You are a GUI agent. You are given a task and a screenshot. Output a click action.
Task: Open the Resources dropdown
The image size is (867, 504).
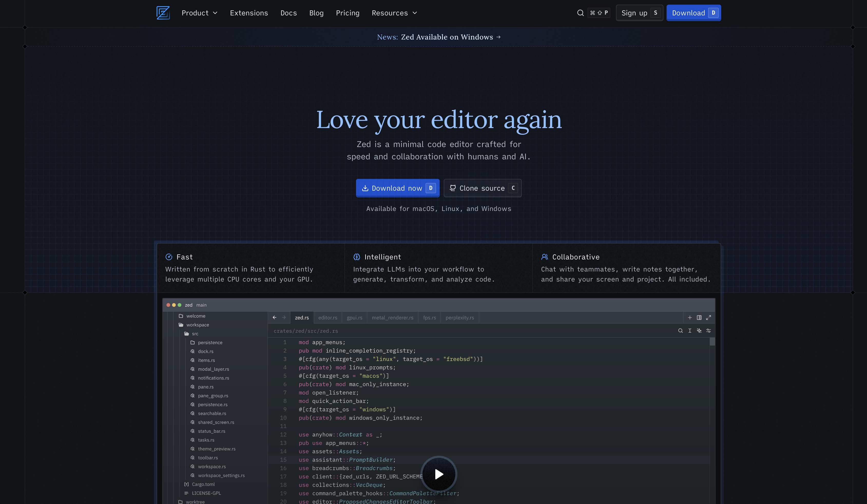click(394, 13)
